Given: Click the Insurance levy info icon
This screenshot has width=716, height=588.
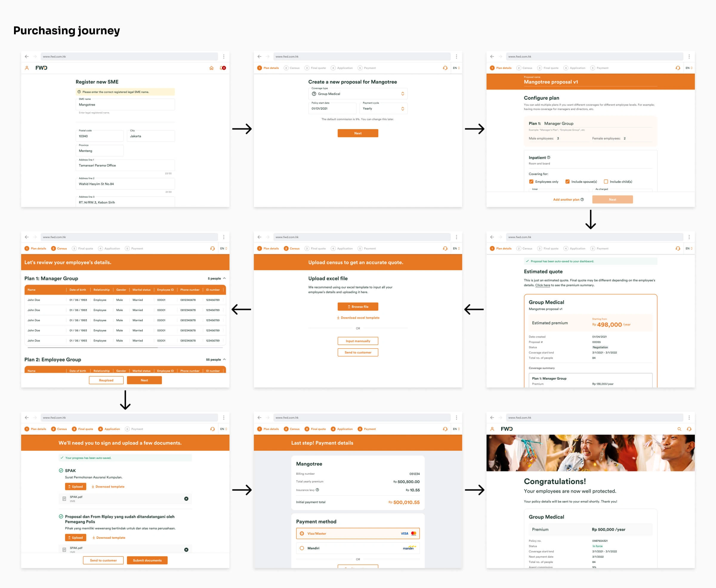Looking at the screenshot, I should tap(317, 490).
